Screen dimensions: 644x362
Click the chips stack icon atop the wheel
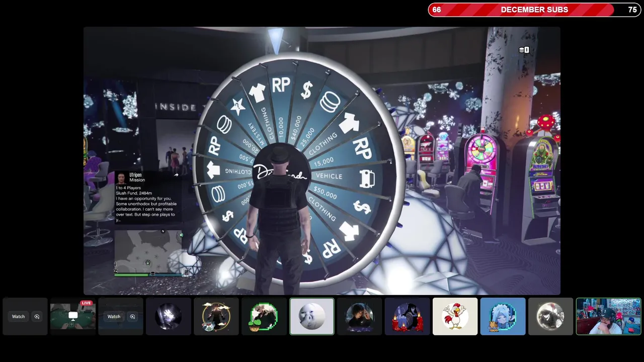(x=330, y=101)
